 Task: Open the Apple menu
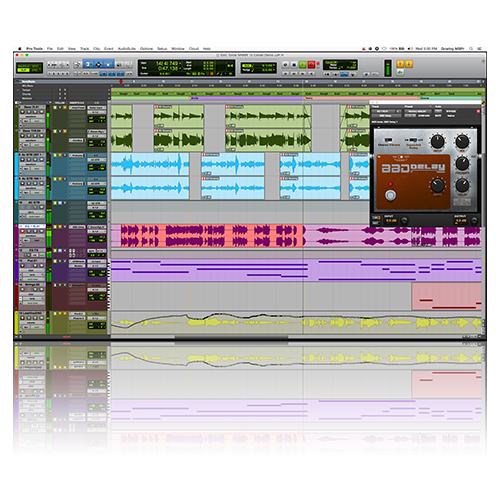pos(20,49)
